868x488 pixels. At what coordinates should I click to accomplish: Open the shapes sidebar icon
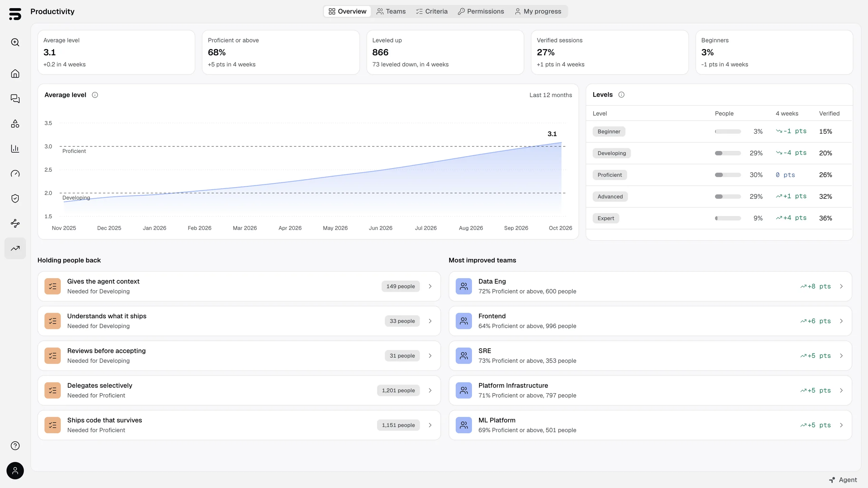(x=15, y=124)
